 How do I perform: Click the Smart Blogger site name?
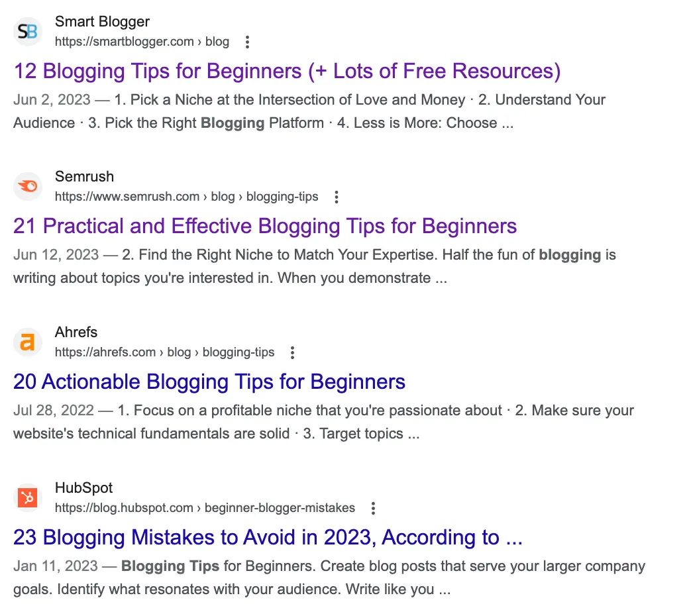click(x=103, y=22)
